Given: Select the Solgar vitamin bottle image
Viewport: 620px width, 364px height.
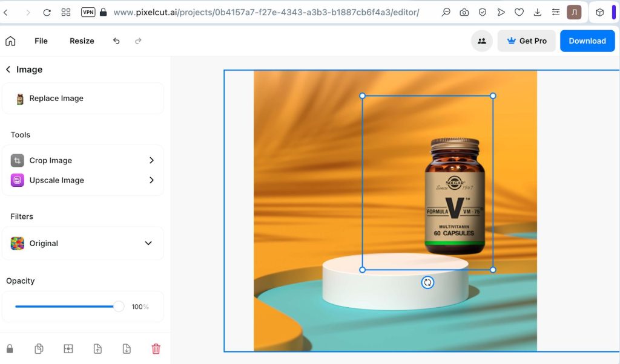Looking at the screenshot, I should (455, 195).
